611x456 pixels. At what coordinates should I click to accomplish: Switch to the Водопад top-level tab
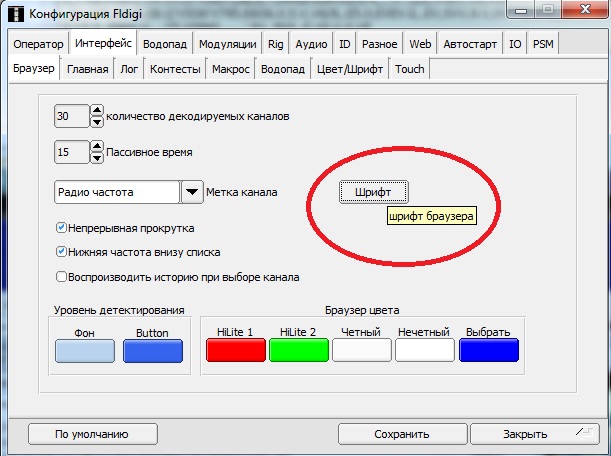pos(165,44)
